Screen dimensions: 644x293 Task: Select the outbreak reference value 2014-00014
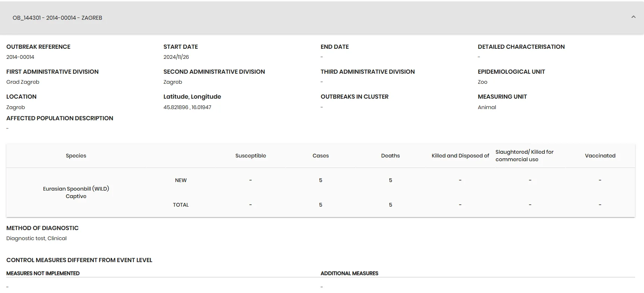tap(20, 57)
